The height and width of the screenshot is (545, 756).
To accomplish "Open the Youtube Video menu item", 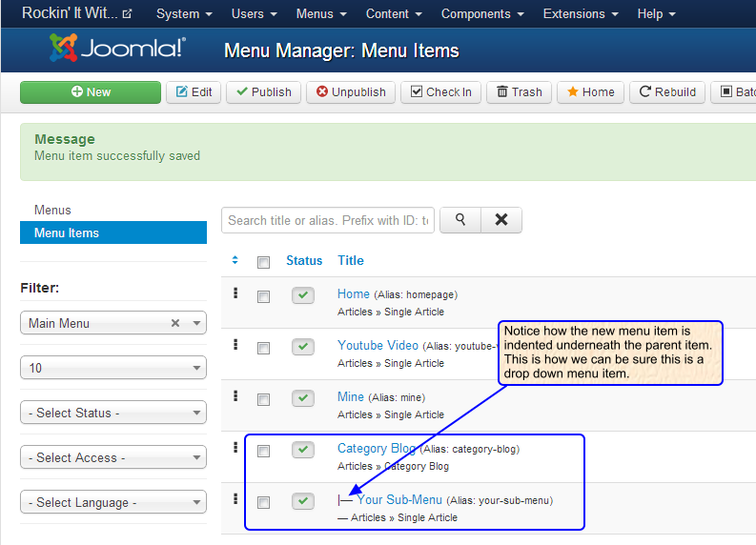I will point(378,346).
